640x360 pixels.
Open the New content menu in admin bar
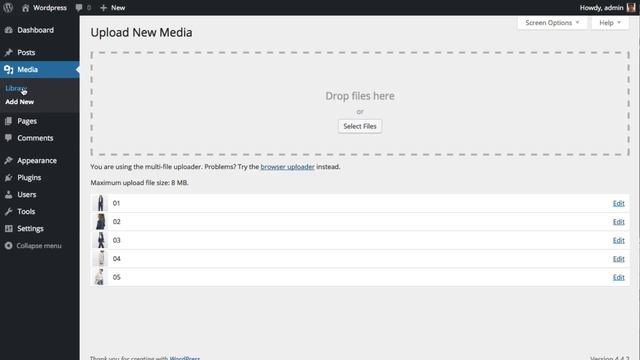113,8
